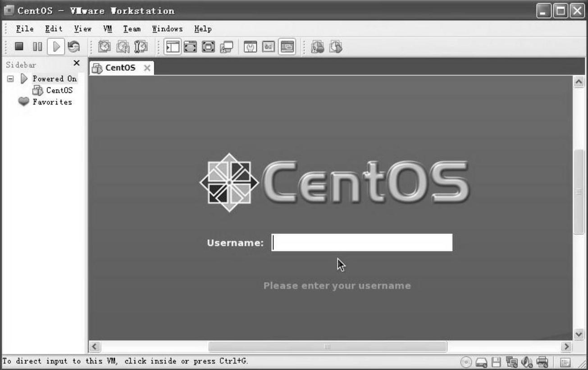The height and width of the screenshot is (370, 588).
Task: Minimize the VMware Workstation window
Action: [544, 11]
